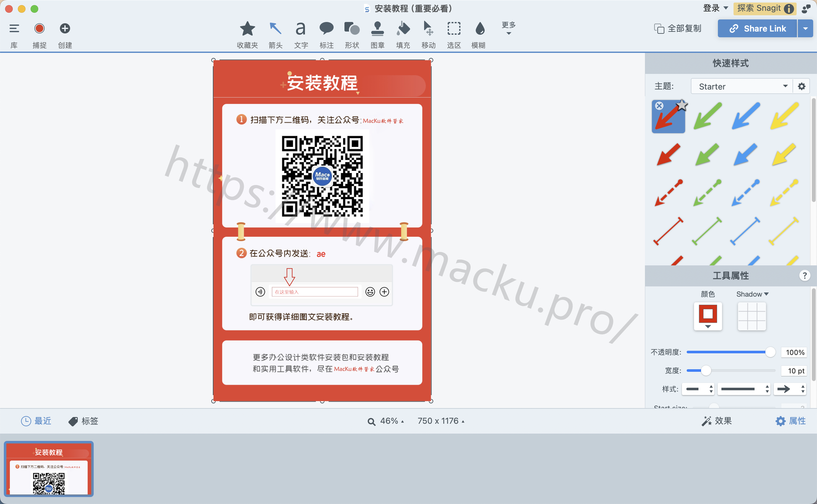This screenshot has width=817, height=504.
Task: Open the theme settings gear icon
Action: (801, 86)
